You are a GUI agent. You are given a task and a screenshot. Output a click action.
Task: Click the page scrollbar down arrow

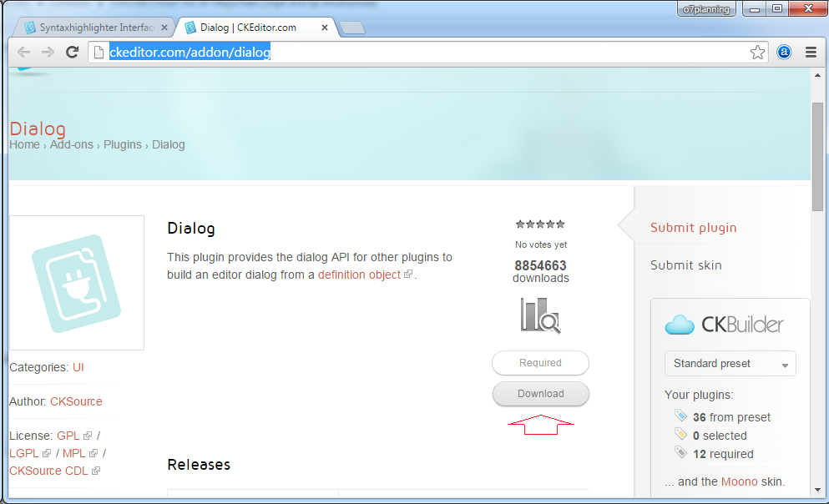(x=817, y=490)
